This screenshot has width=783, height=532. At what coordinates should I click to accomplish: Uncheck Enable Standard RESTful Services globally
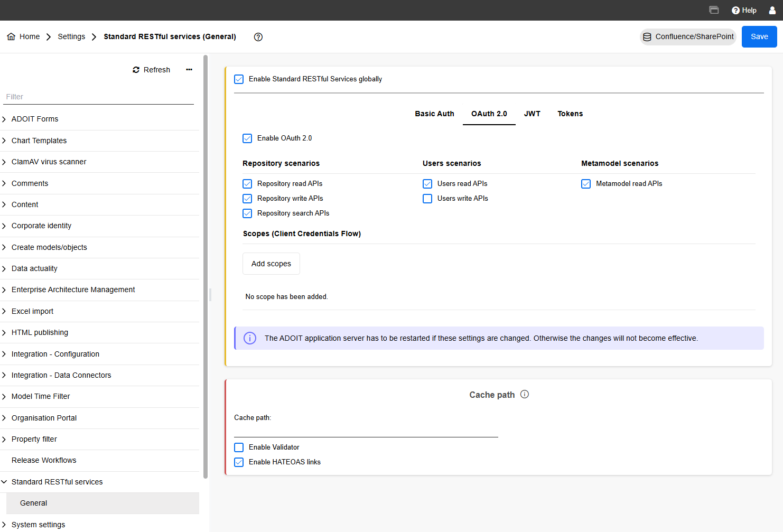click(239, 79)
